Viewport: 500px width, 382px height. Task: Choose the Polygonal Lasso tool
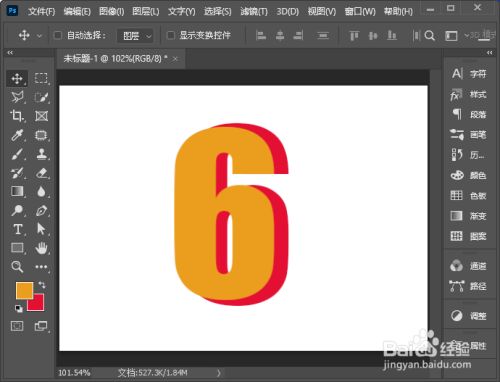[x=17, y=97]
